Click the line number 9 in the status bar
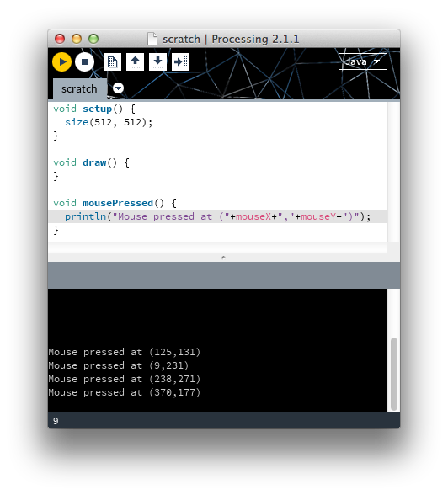Image resolution: width=448 pixels, height=495 pixels. [56, 421]
